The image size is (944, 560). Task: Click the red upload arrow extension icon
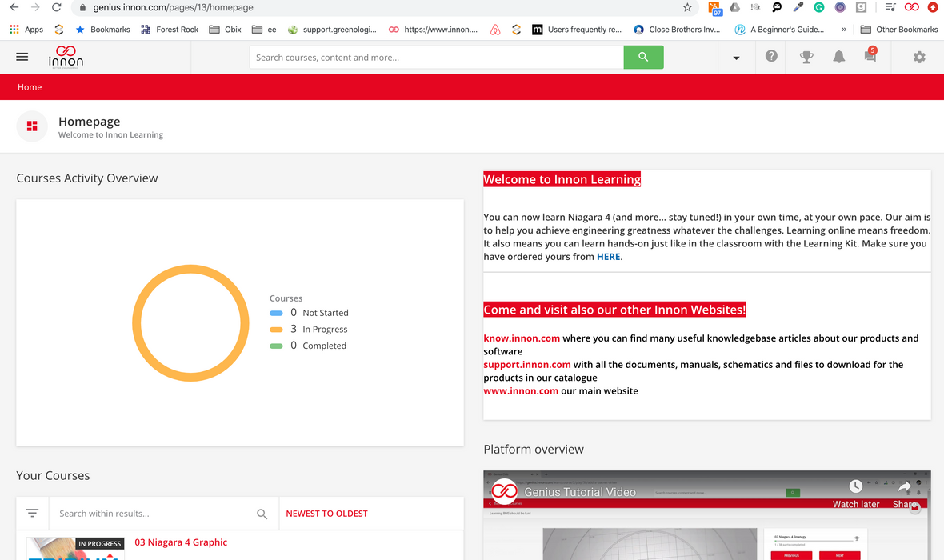(x=933, y=7)
